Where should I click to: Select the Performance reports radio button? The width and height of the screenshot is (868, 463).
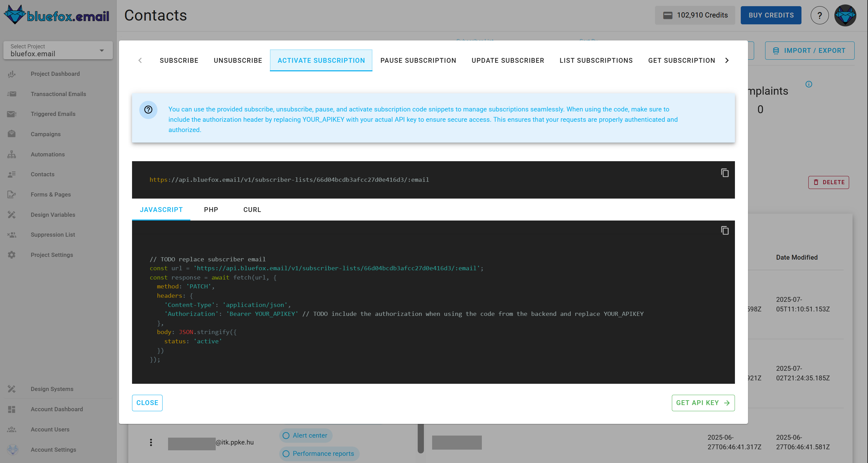tap(286, 454)
